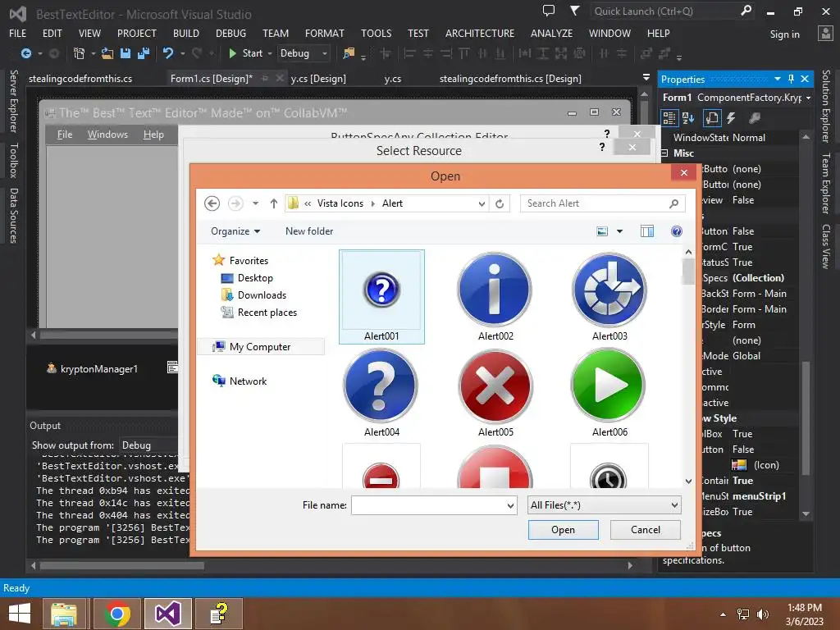Refresh the Alert folder listing
The width and height of the screenshot is (840, 630).
500,203
